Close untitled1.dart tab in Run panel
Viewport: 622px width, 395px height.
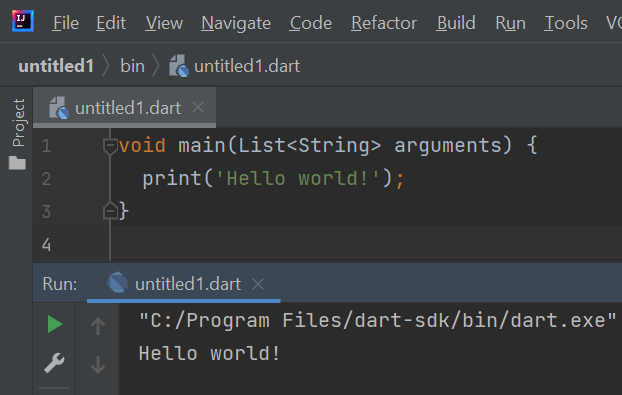pyautogui.click(x=258, y=284)
